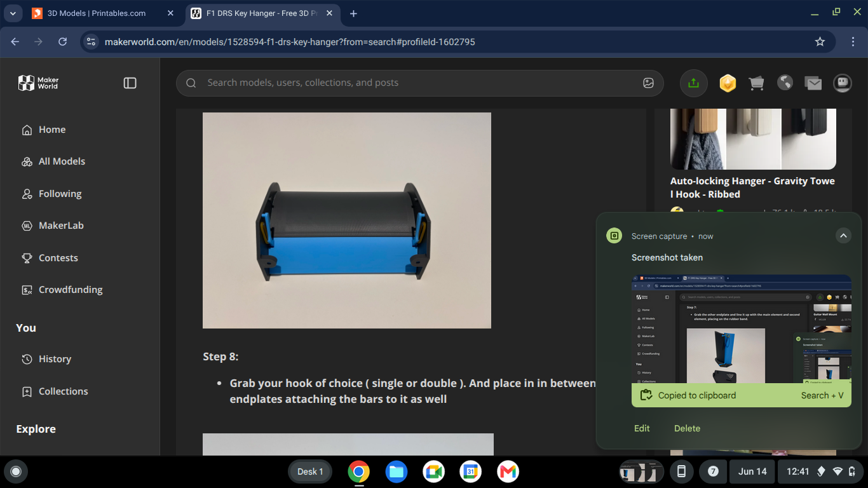The height and width of the screenshot is (488, 868).
Task: Click the image search camera icon
Action: tap(648, 83)
